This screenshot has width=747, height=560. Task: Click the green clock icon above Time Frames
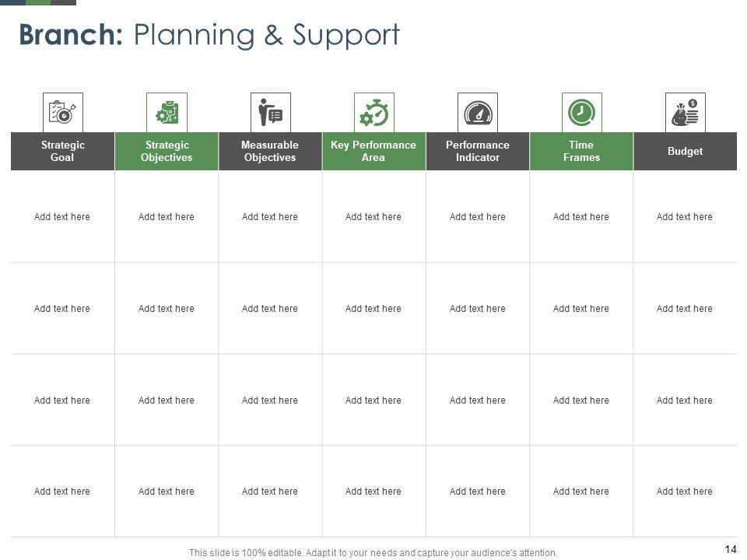tap(581, 113)
